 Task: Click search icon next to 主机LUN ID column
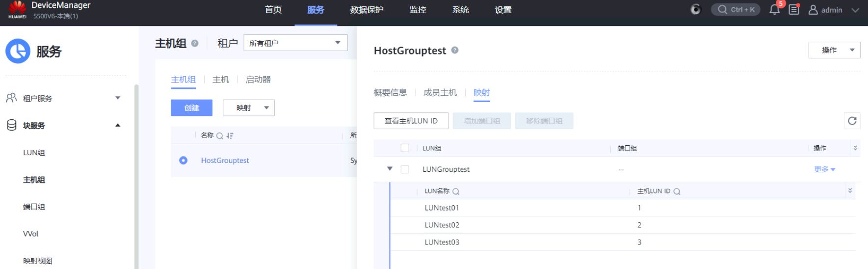(677, 191)
